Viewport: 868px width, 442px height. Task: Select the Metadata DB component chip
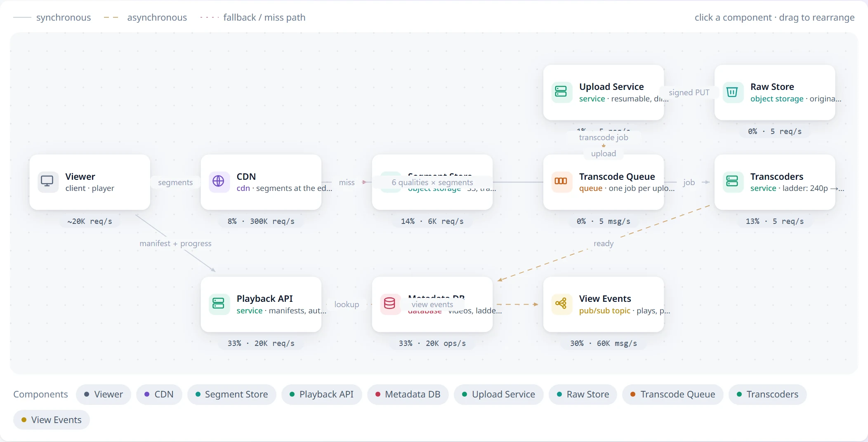click(408, 395)
